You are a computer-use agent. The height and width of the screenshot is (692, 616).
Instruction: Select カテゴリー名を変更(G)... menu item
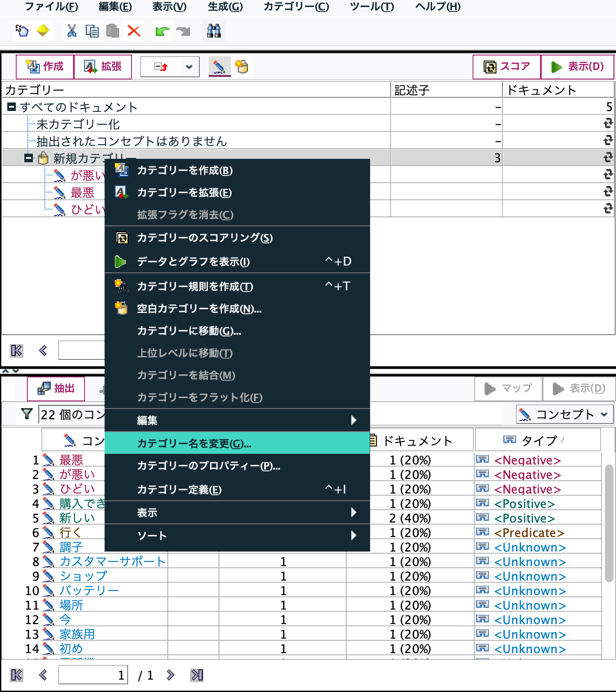pos(237,443)
